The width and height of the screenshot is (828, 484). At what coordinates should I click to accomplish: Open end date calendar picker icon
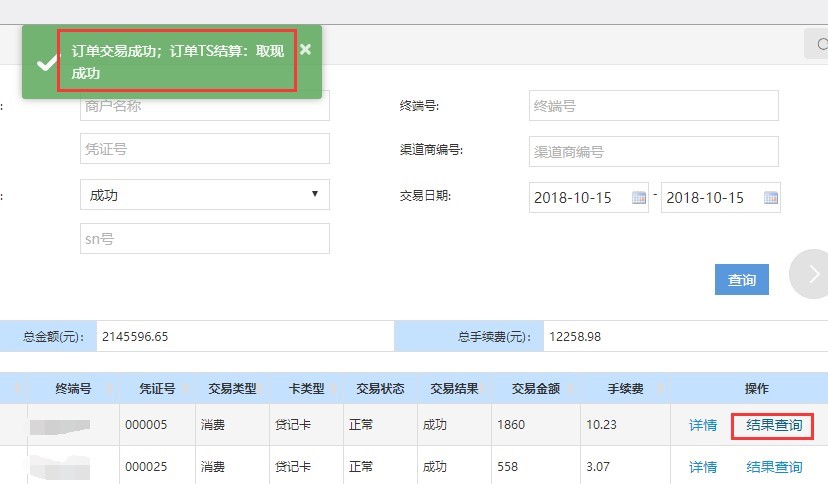771,197
